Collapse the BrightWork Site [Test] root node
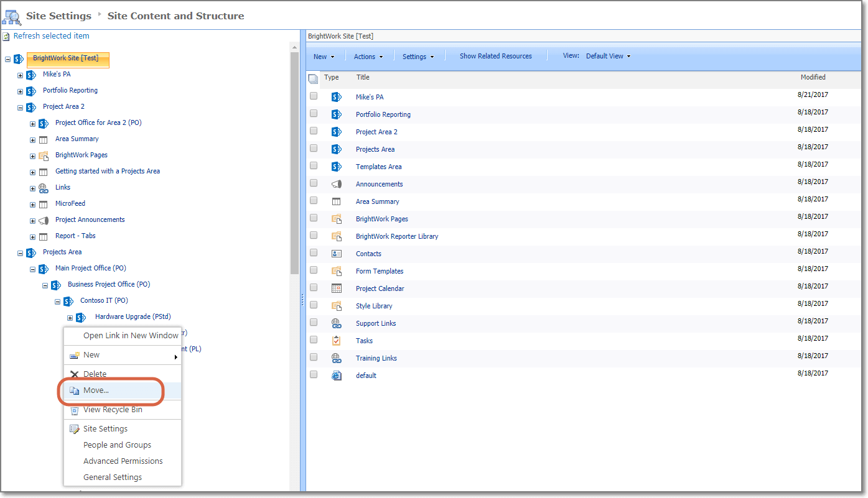Screen dimensions: 868x498 7,60
